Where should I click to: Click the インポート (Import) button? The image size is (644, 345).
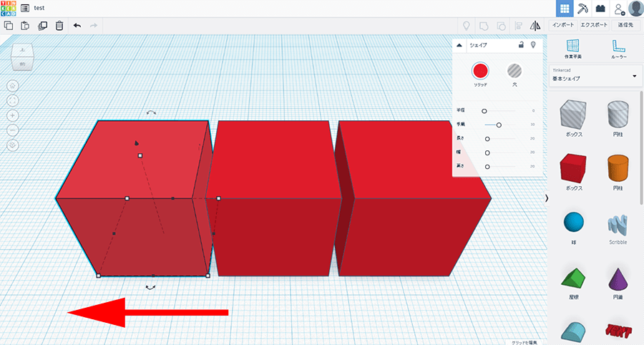562,24
